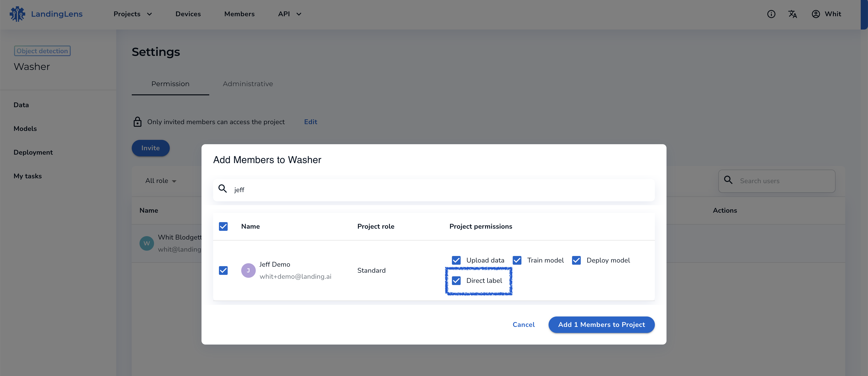868x376 pixels.
Task: Expand the Projects dropdown menu
Action: [133, 14]
